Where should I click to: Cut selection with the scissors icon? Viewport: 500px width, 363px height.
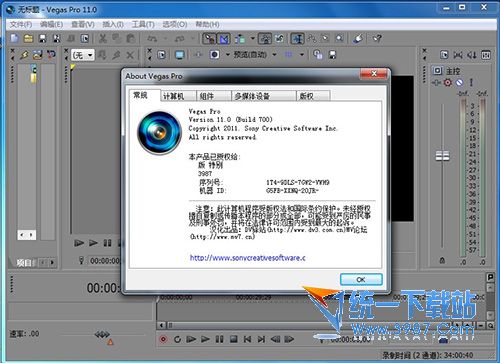pyautogui.click(x=103, y=38)
